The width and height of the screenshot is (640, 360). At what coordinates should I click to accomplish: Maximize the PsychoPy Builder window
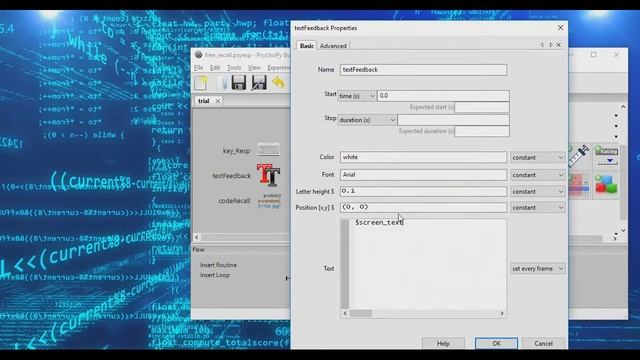(x=593, y=54)
